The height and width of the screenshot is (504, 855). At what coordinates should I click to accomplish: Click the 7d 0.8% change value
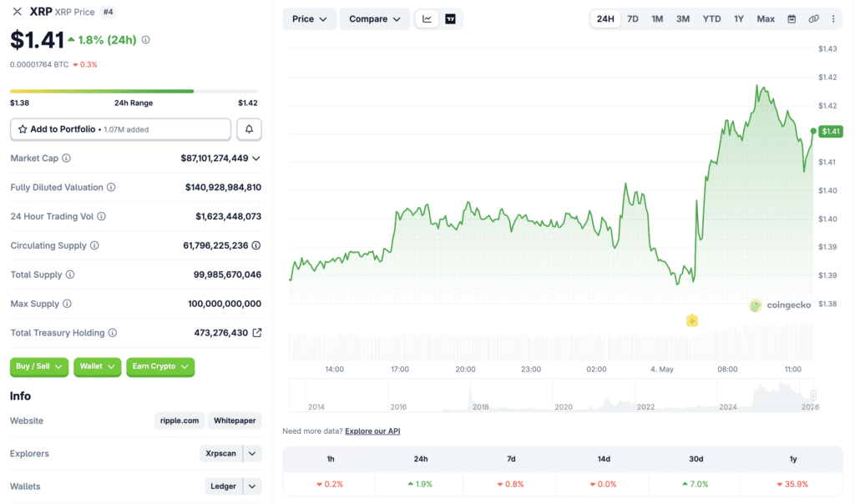point(511,484)
